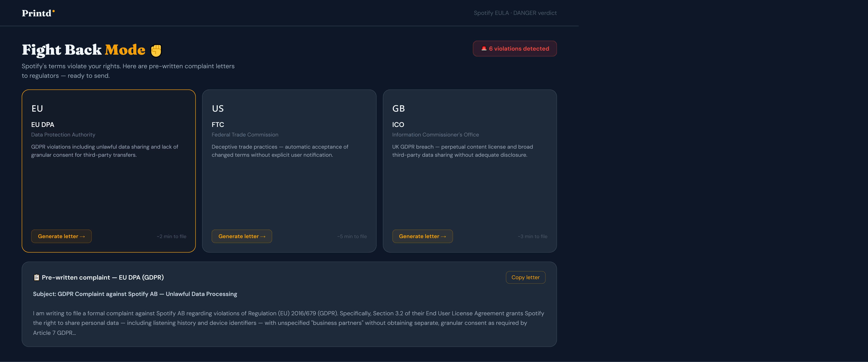Screen dimensions: 868x362
Task: Open the 6 violations detected badge
Action: 515,48
